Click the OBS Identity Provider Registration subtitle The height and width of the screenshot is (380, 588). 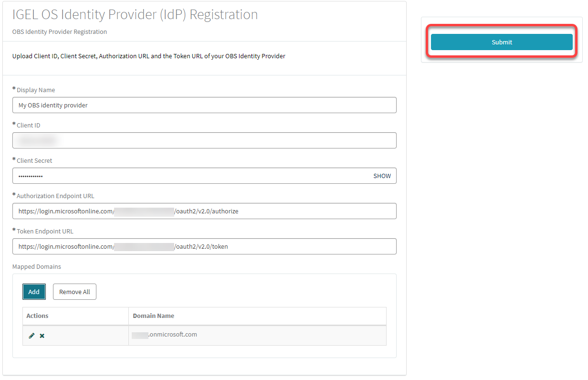[x=59, y=32]
